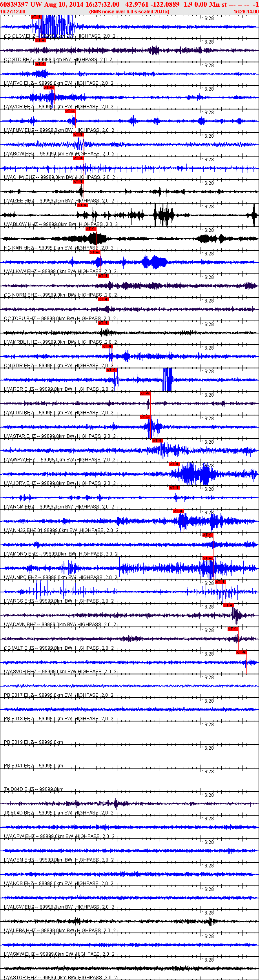Image resolution: width=259 pixels, height=980 pixels.
Task: Click the pick flag on UW.MRBL.HHZ trace
Action: click(104, 323)
